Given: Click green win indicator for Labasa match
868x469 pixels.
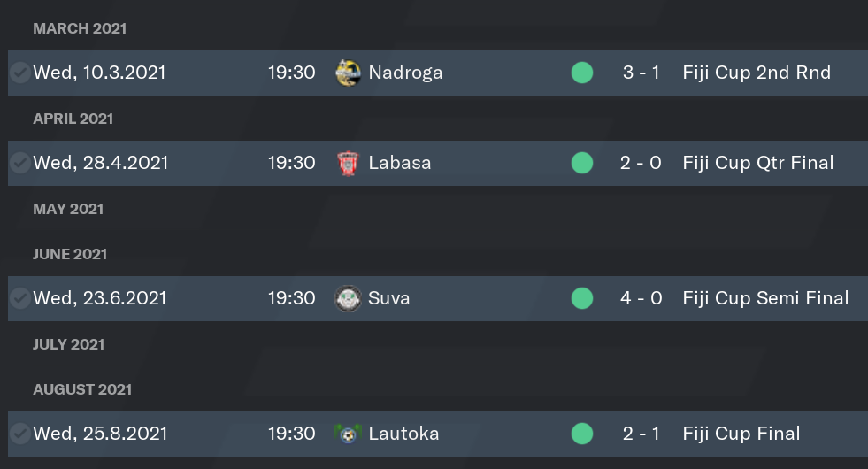Looking at the screenshot, I should (582, 163).
